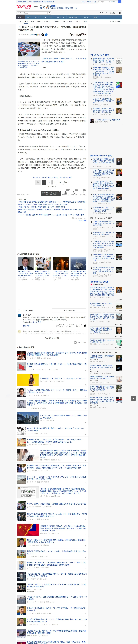138x644 pixels.
Task: Click the わかりやすい lightbulb reaction
Action: coord(74,192)
